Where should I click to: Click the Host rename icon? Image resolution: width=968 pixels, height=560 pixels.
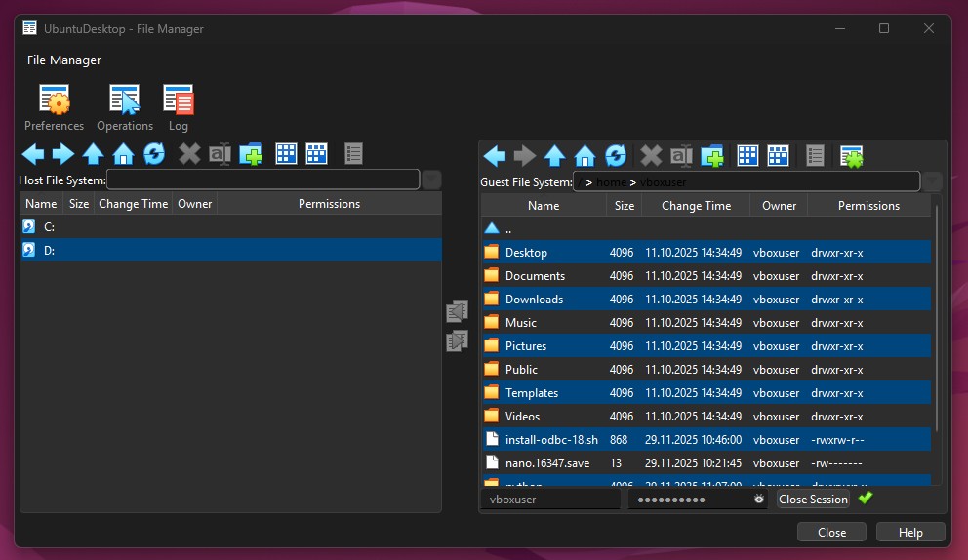(220, 154)
